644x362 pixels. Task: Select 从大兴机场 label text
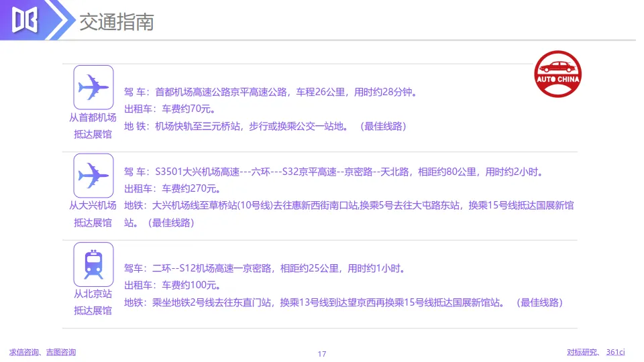pos(93,206)
